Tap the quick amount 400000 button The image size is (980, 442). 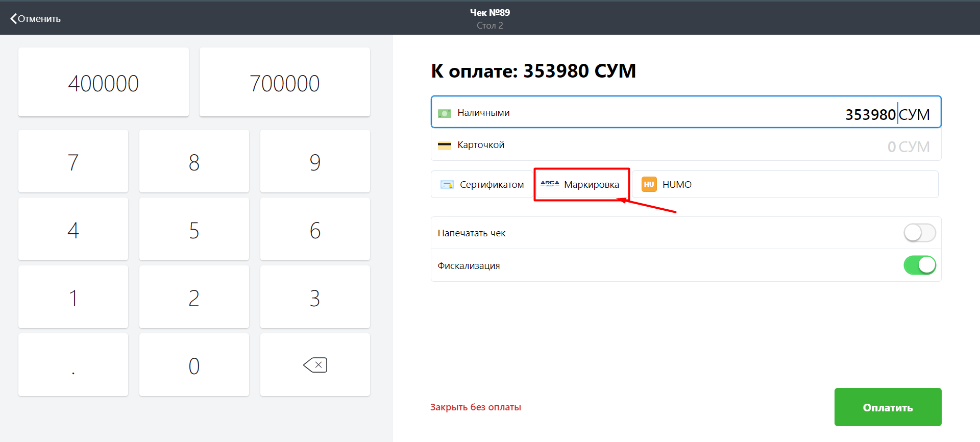click(x=104, y=82)
